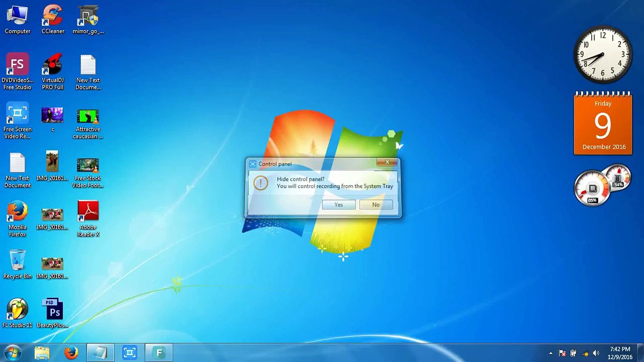Select the Adobe Reader X shortcut
The image size is (644, 362).
coord(88,219)
